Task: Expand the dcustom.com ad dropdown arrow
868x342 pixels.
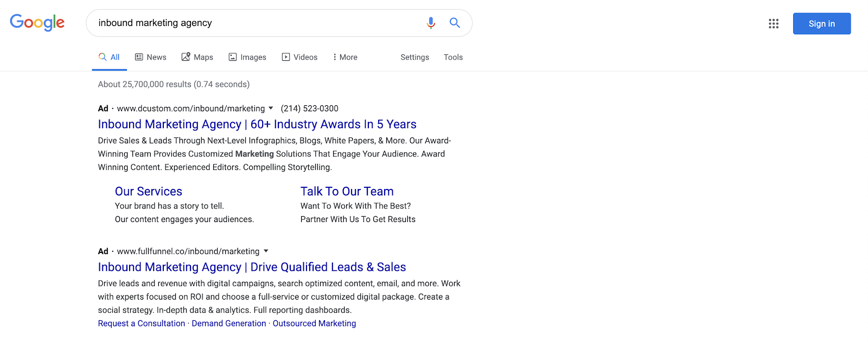Action: tap(271, 108)
